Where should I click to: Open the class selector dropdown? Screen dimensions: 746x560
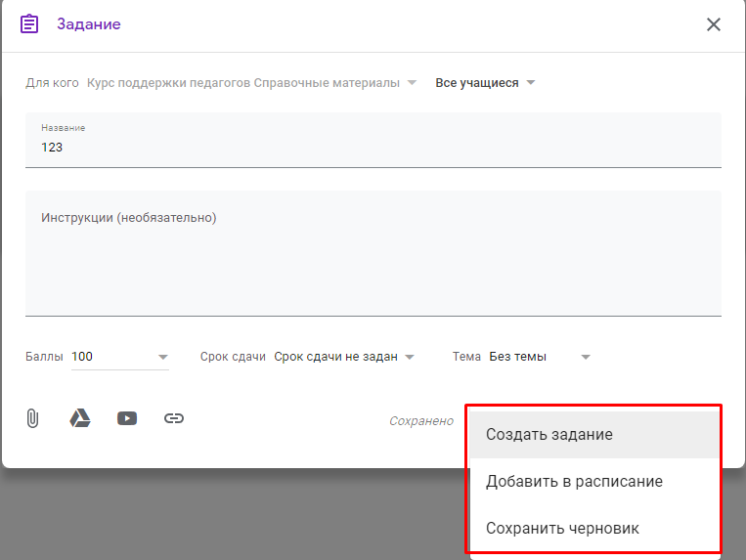(x=252, y=83)
